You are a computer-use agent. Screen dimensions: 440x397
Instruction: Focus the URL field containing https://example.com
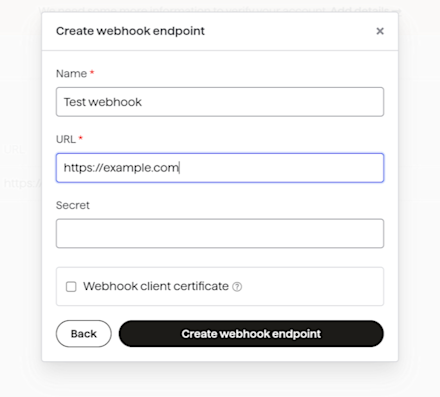(x=220, y=168)
